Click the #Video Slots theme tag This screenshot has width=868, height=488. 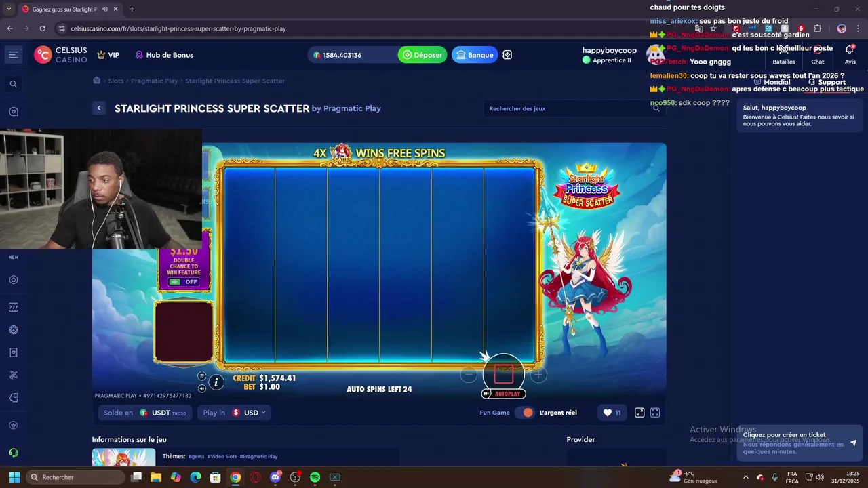(222, 457)
